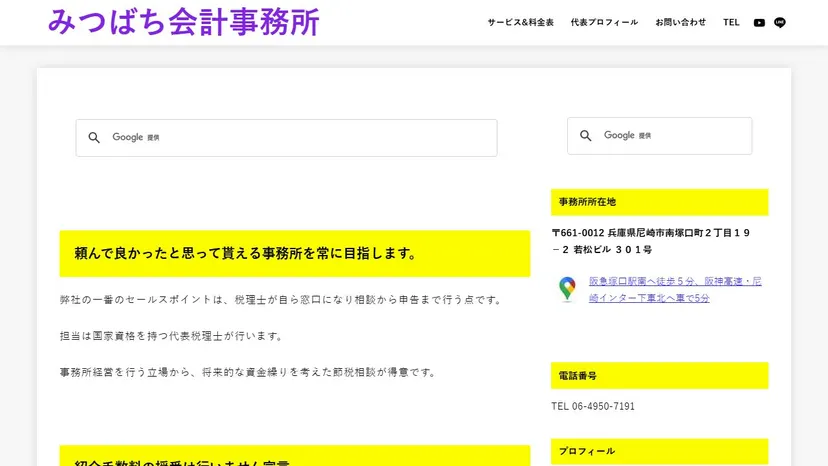Screen dimensions: 828x466
Task: Click the TEL 06-4950-7191 phone text
Action: coord(593,406)
